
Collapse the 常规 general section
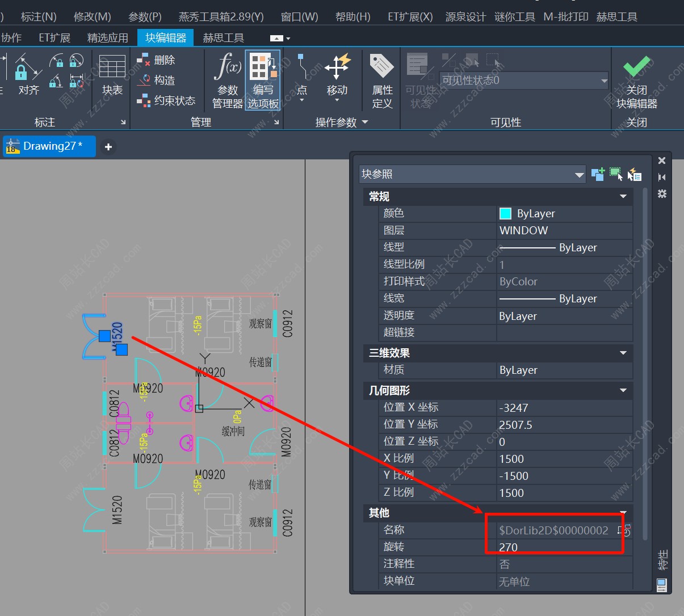(x=623, y=197)
